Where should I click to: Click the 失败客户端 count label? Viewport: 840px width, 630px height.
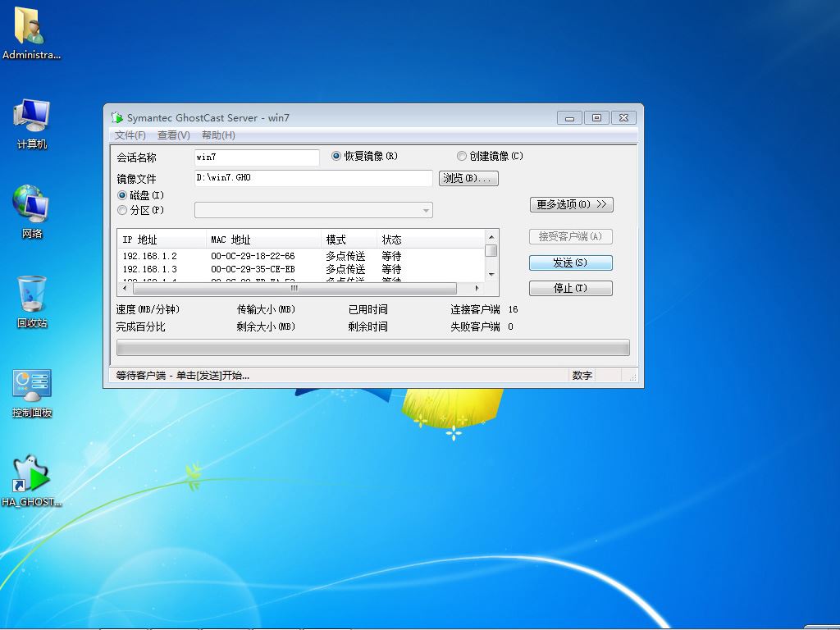click(x=475, y=326)
